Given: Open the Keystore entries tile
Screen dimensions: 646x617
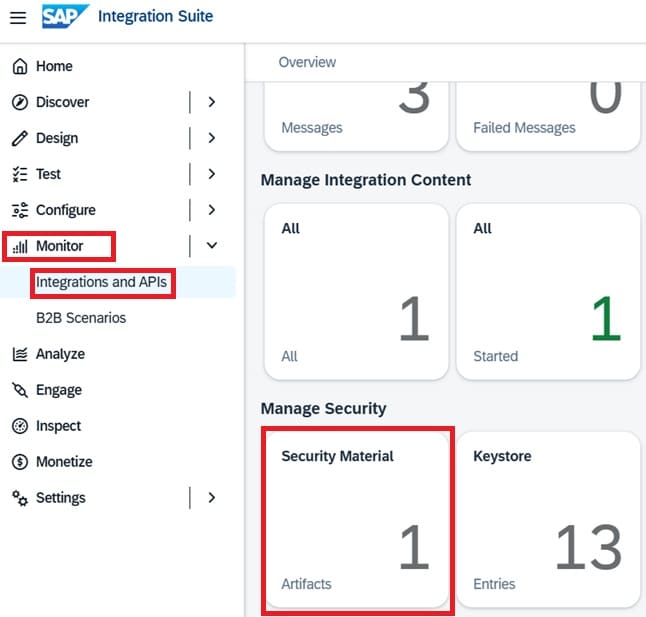Looking at the screenshot, I should tap(548, 519).
